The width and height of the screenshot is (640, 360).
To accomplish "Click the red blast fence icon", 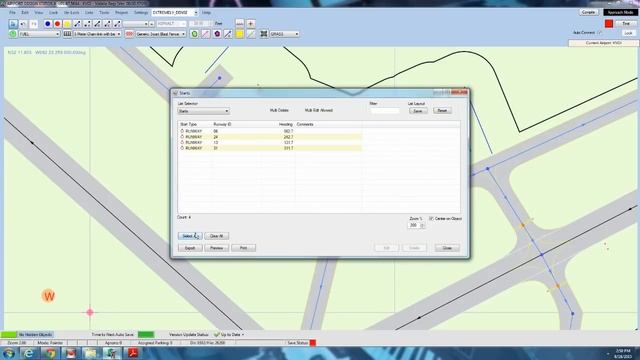I will tap(129, 34).
